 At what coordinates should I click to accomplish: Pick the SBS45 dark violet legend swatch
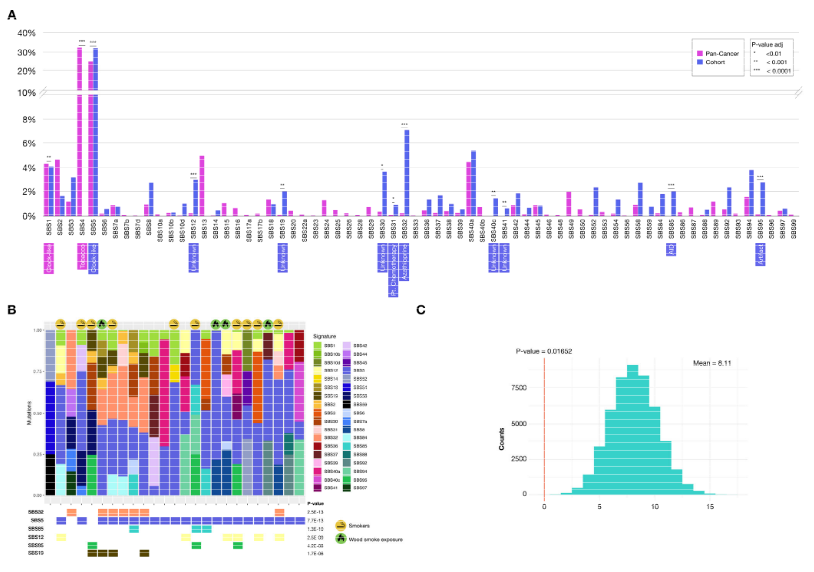pyautogui.click(x=347, y=363)
